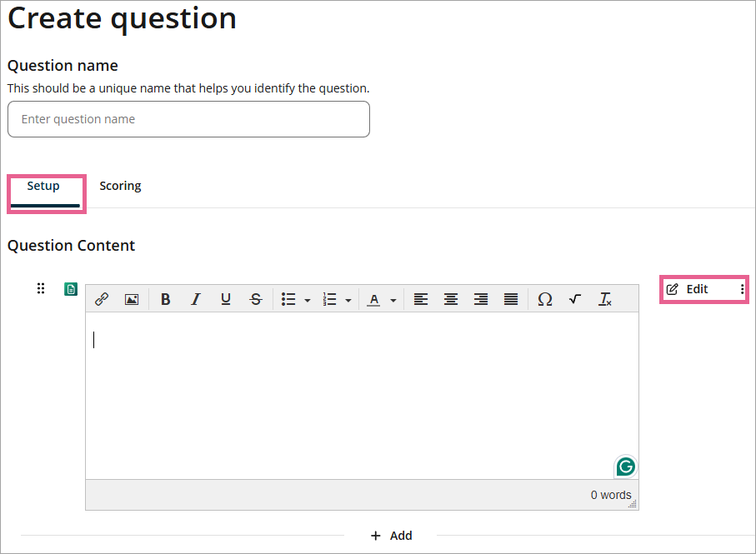Viewport: 756px width, 554px height.
Task: Open the math formula square root tool
Action: click(574, 299)
